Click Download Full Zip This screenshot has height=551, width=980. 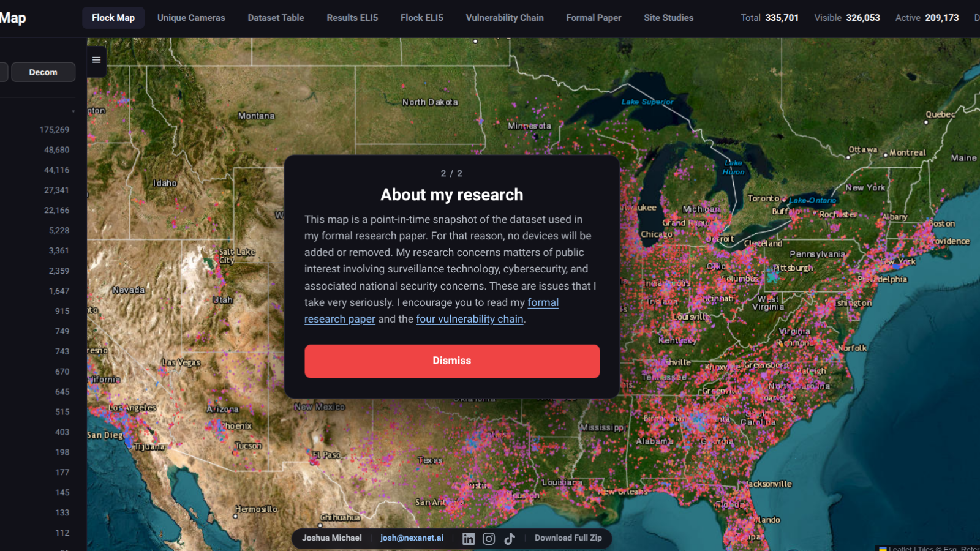point(568,538)
